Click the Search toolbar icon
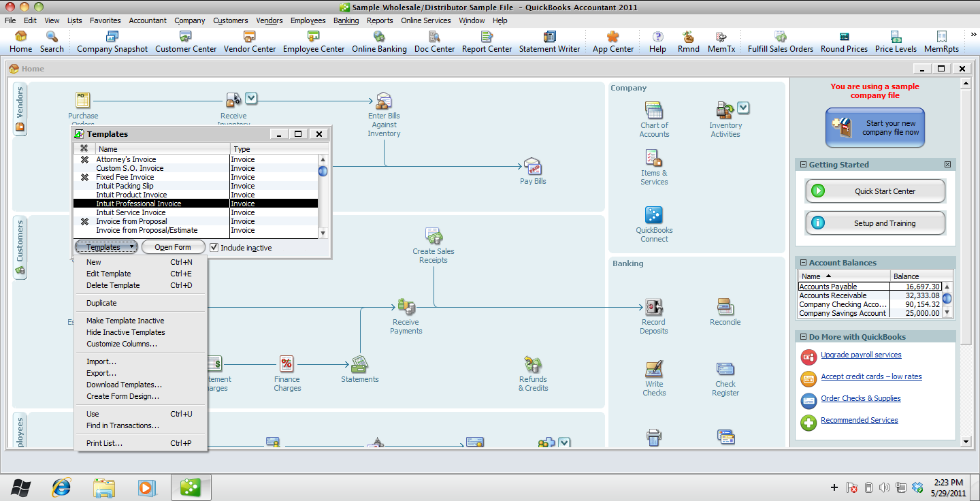Image resolution: width=980 pixels, height=501 pixels. 52,42
